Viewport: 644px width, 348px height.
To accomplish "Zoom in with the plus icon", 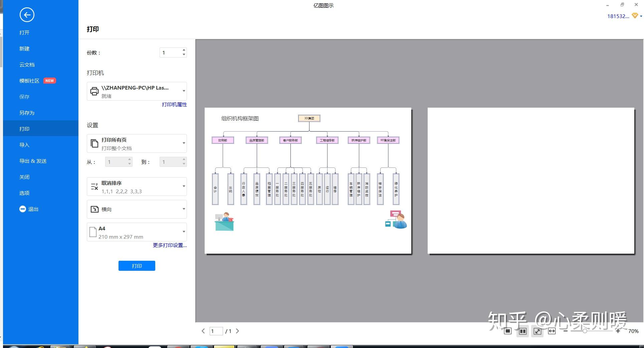I will click(x=618, y=331).
